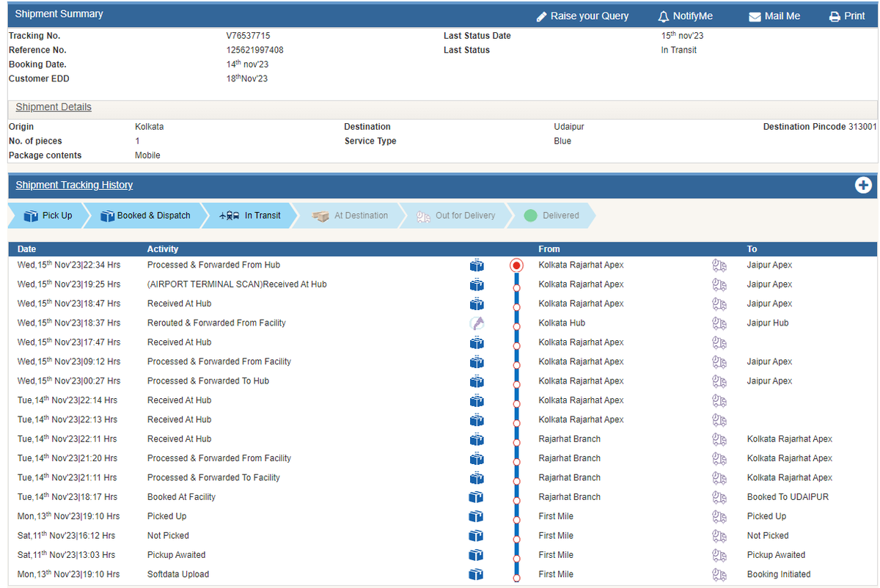This screenshot has width=880, height=588.
Task: Click the Jaipur Hub destination cell
Action: (768, 323)
